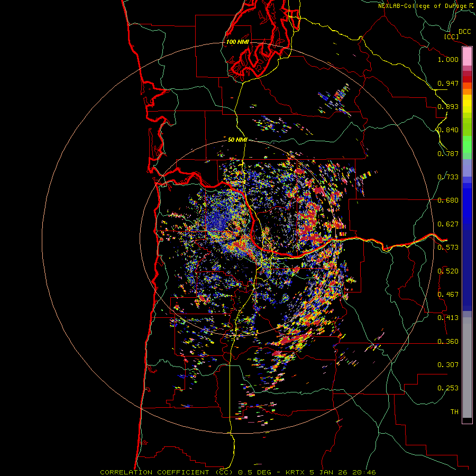
Task: Click the 50 NMI range ring label
Action: pyautogui.click(x=237, y=140)
